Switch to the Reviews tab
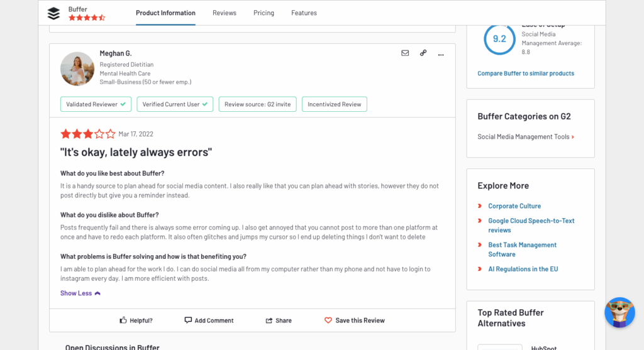This screenshot has width=644, height=350. tap(225, 13)
